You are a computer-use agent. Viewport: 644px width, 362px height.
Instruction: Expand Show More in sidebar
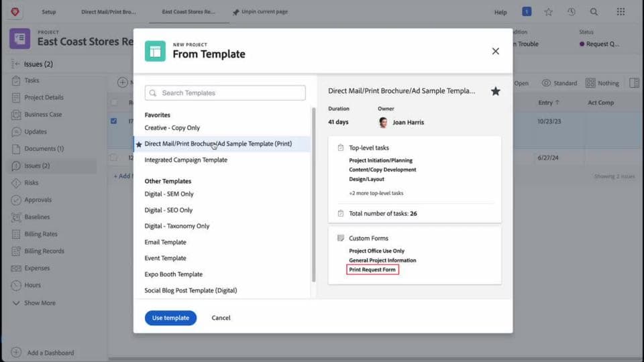click(x=40, y=303)
